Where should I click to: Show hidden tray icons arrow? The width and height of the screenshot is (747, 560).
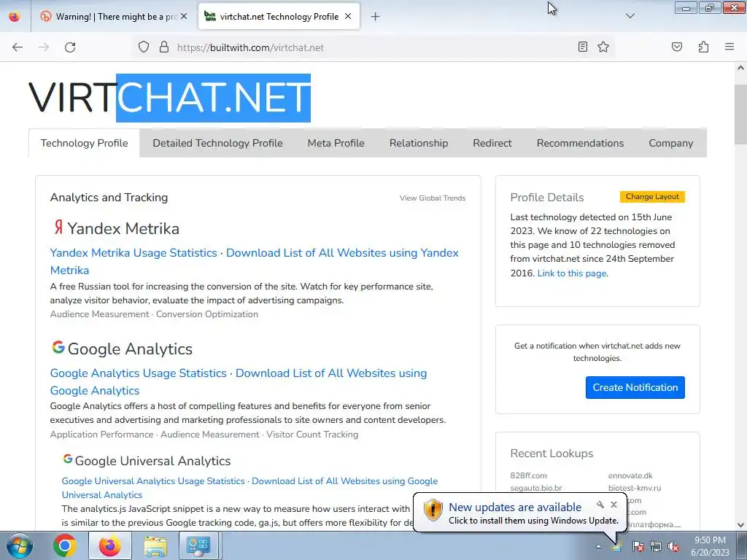pyautogui.click(x=598, y=547)
